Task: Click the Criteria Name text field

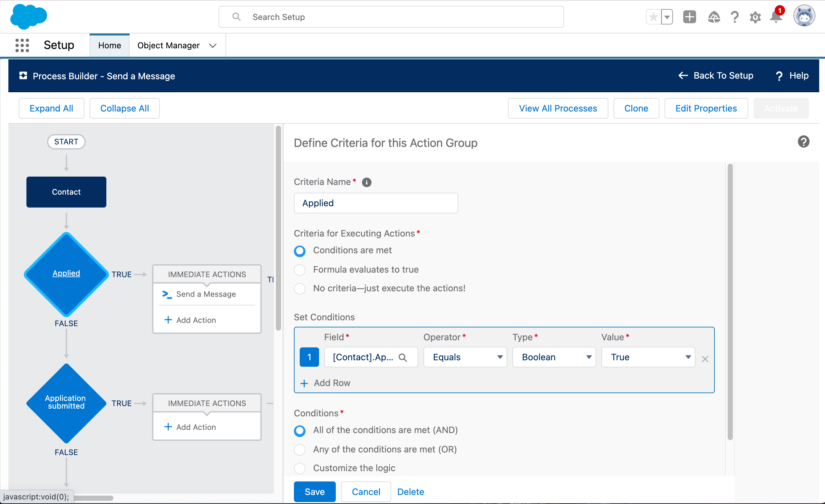Action: pyautogui.click(x=376, y=203)
